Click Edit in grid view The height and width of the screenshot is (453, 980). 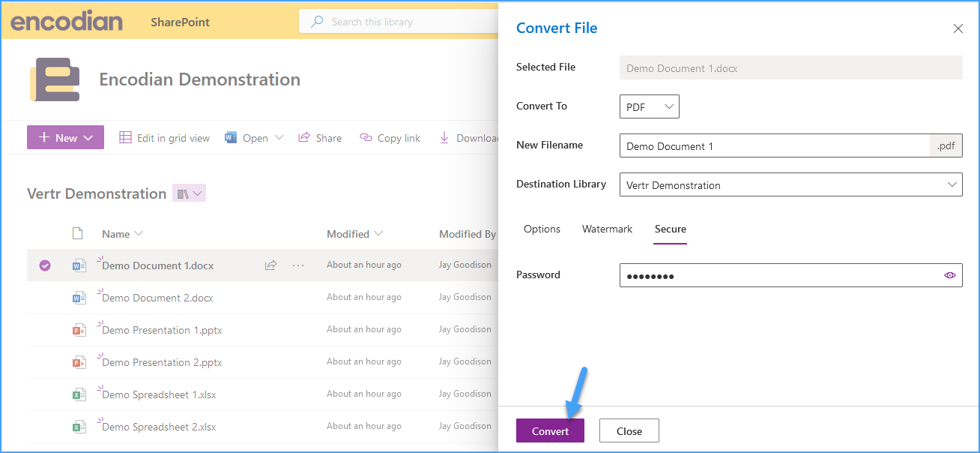point(165,137)
